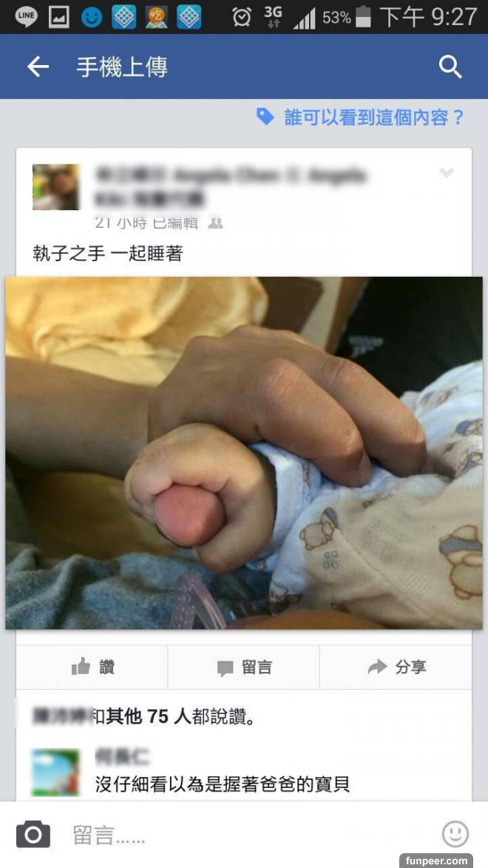Screen dimensions: 488x868
Task: Tap the LINE notification icon
Action: click(26, 17)
